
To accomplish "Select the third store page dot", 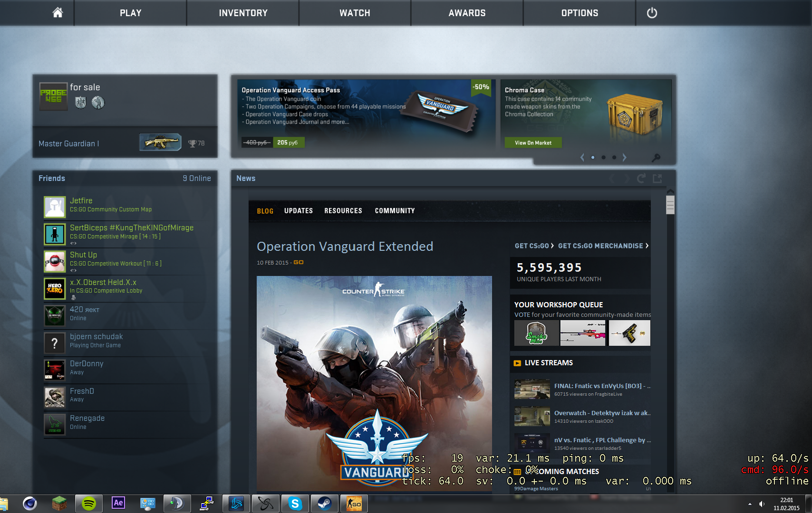I will [614, 157].
